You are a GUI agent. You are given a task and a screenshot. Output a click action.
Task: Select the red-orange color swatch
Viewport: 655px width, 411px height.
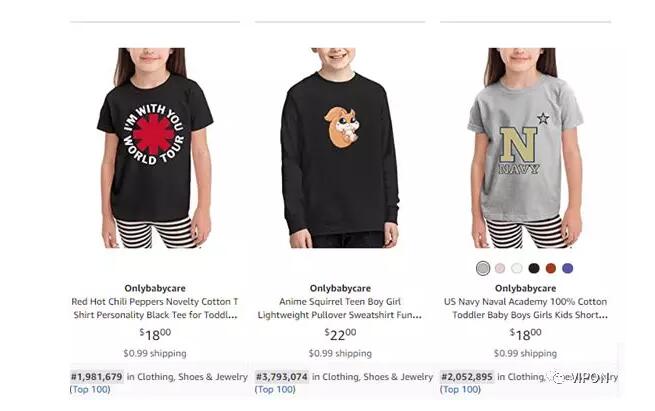click(x=551, y=268)
